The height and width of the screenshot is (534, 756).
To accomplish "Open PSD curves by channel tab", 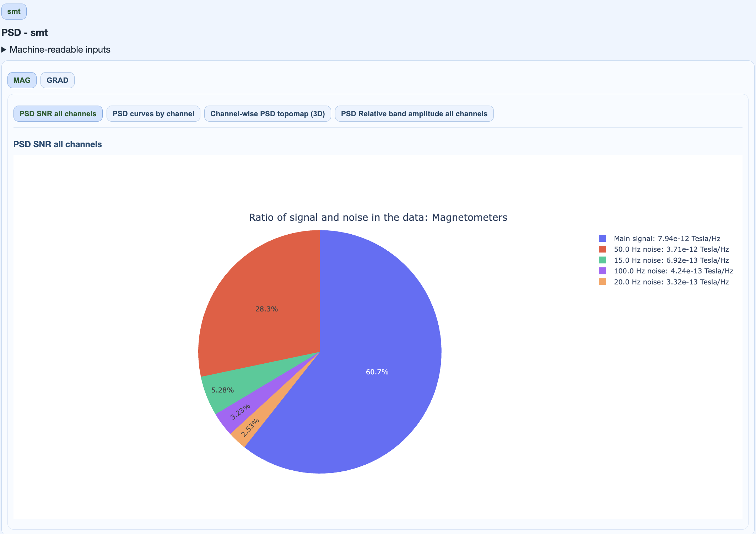I will tap(153, 114).
